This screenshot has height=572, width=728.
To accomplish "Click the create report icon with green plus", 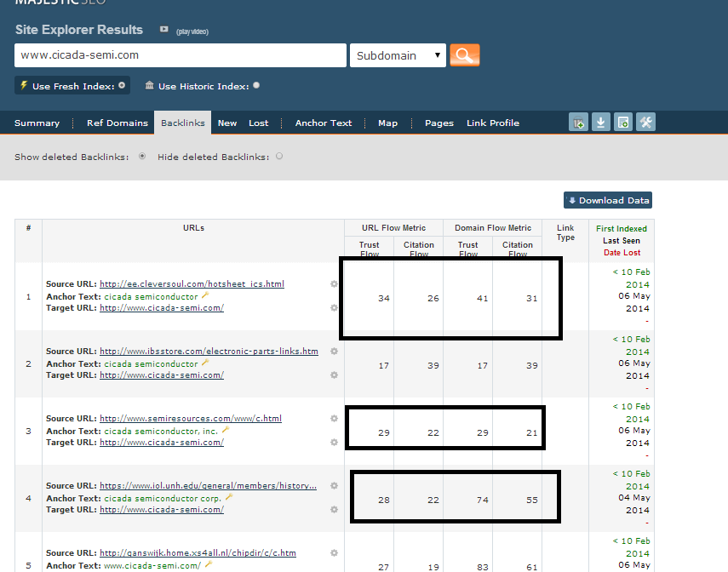I will [623, 122].
